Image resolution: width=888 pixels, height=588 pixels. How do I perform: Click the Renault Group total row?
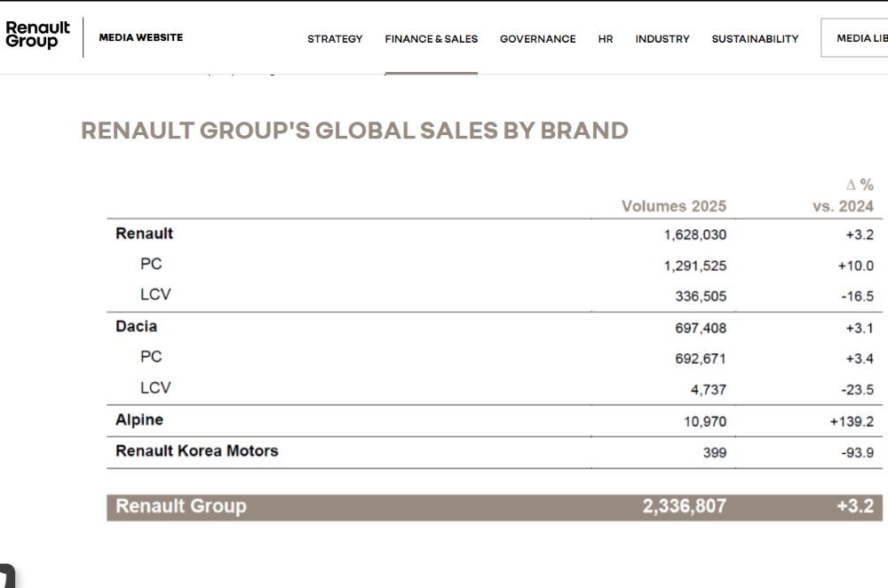495,506
